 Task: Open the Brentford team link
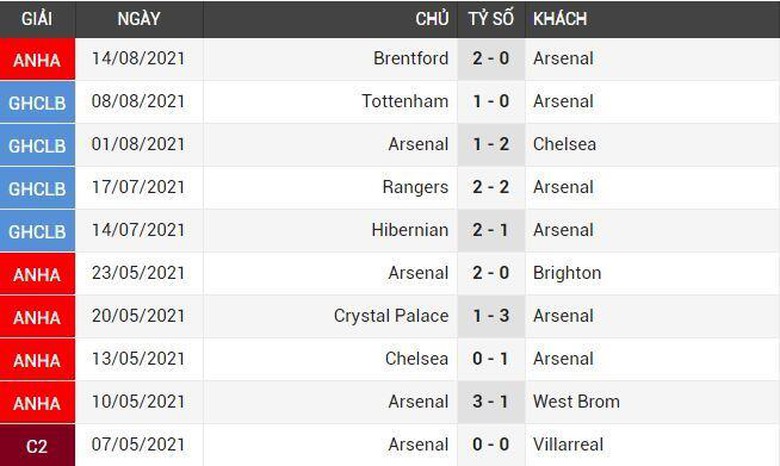410,58
